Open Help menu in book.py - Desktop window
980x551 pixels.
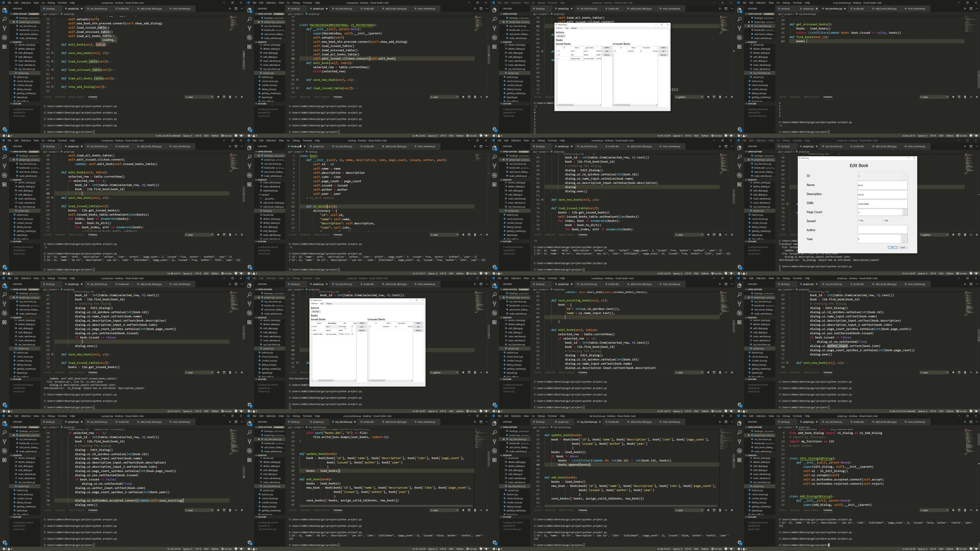[x=317, y=140]
